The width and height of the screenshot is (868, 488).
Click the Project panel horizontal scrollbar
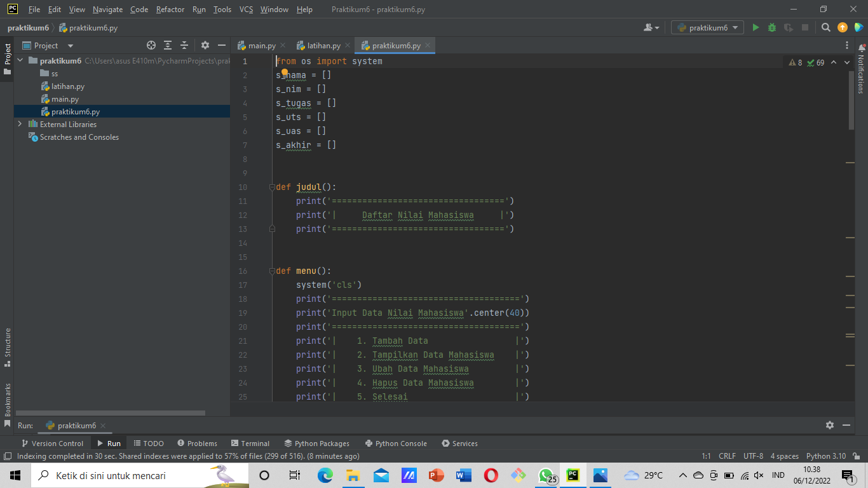[110, 413]
